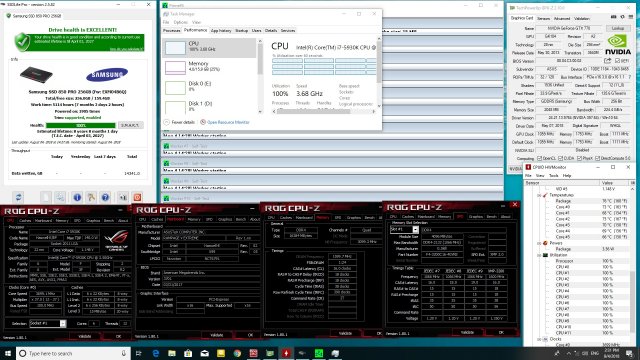The height and width of the screenshot is (360, 640).
Task: Switch to Sensors tab in GPU-Z
Action: pyautogui.click(x=543, y=18)
